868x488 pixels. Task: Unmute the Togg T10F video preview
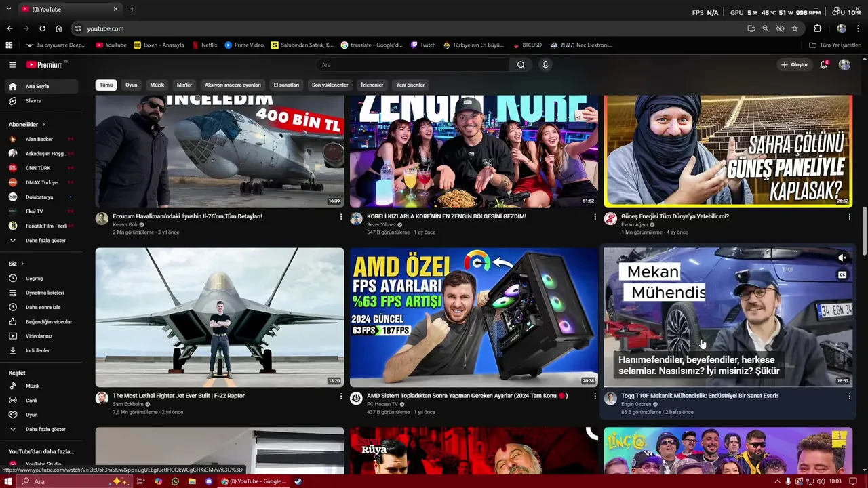842,258
